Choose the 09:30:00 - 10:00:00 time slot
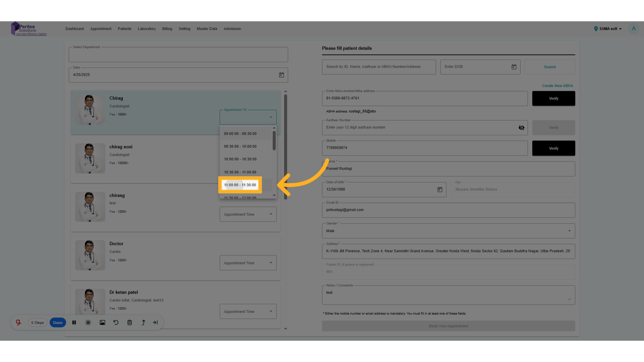 tap(240, 146)
